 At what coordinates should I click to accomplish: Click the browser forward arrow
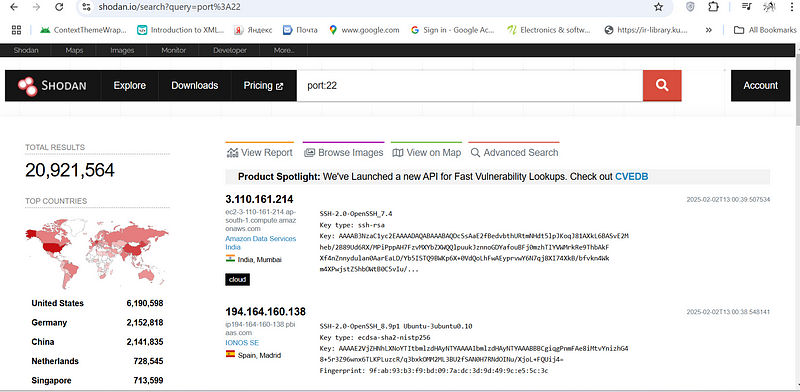pos(36,7)
